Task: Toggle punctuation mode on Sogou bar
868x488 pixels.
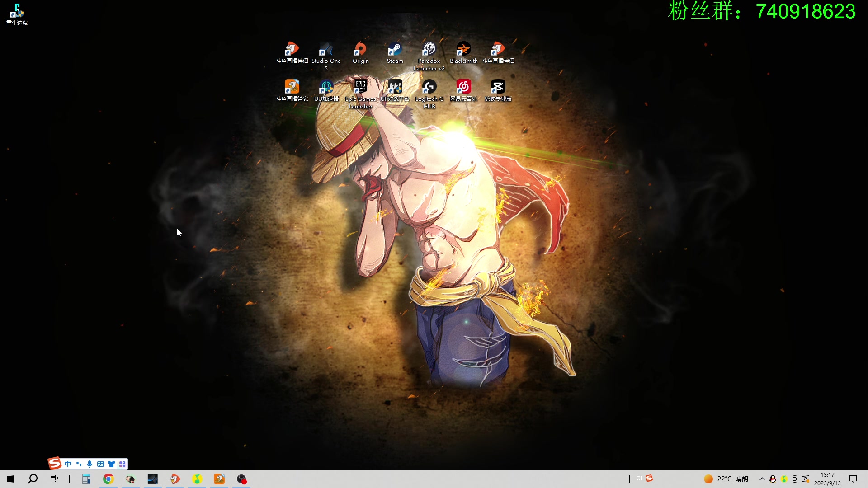Action: (x=79, y=464)
